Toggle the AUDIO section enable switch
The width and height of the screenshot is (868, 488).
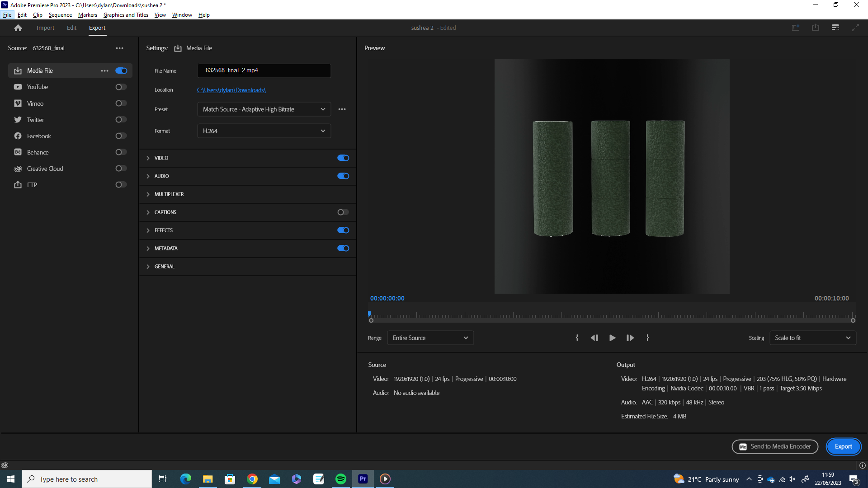344,176
